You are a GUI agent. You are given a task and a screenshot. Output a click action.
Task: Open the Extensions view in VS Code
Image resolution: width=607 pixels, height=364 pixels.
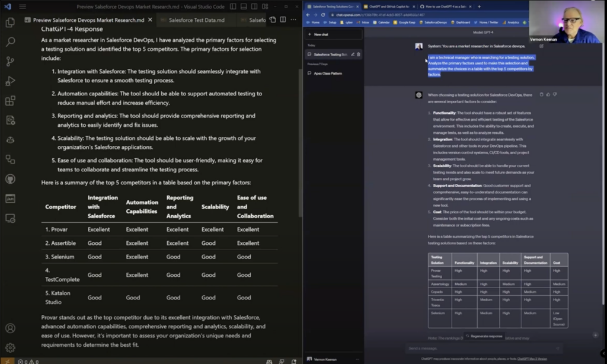(x=11, y=101)
